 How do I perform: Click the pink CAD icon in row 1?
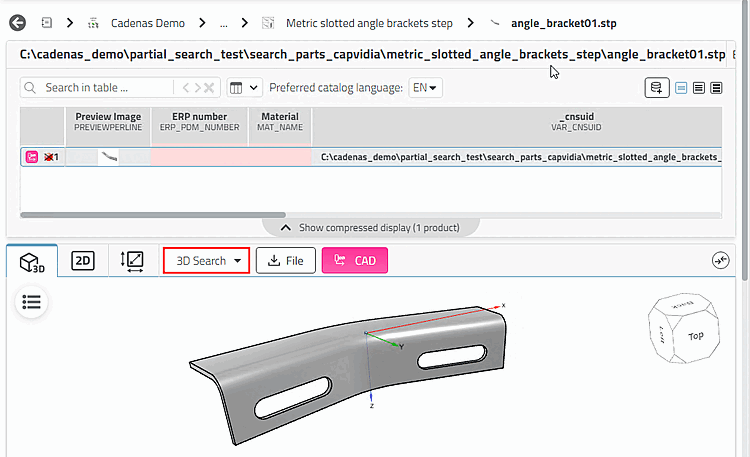32,157
